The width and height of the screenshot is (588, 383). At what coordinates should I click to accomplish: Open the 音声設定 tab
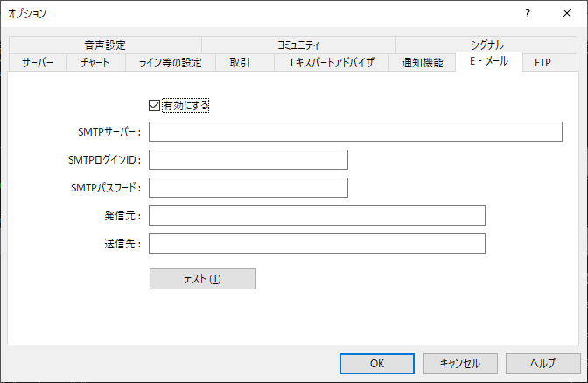coord(105,45)
